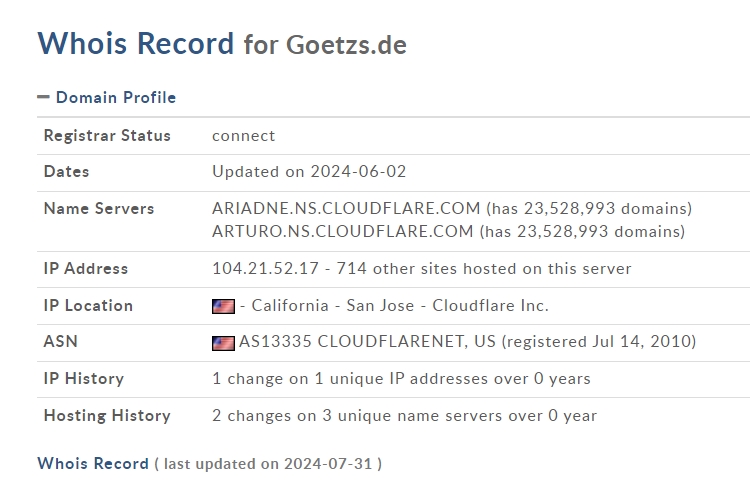Collapse the Domain Profile section
The height and width of the screenshot is (480, 750).
(44, 97)
